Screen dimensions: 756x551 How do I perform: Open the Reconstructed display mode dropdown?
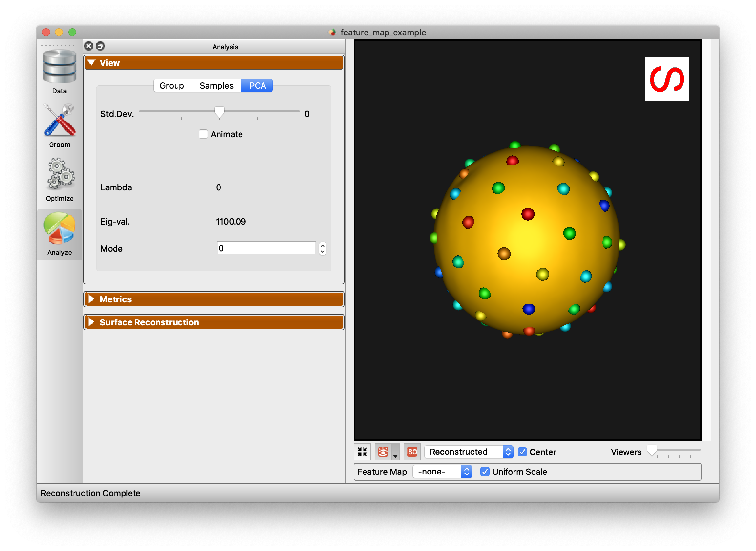pos(468,452)
